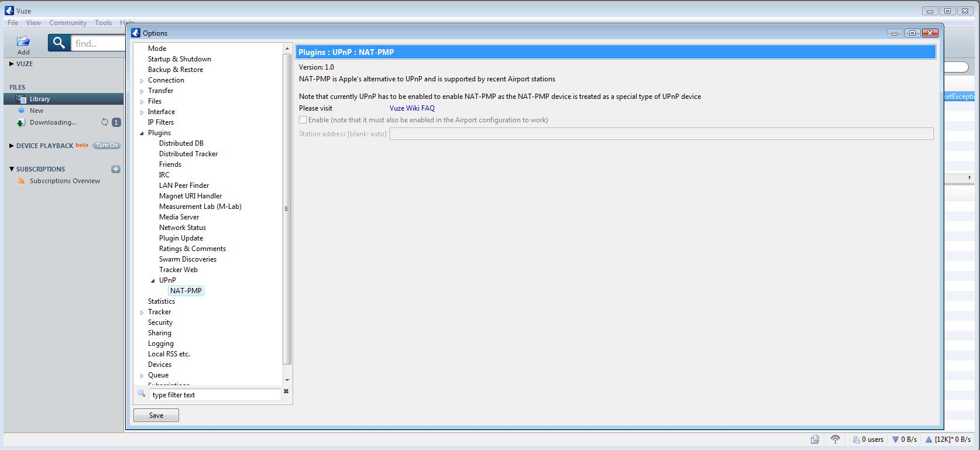Image resolution: width=980 pixels, height=450 pixels.
Task: Click the Library icon in the sidebar
Action: (22, 99)
